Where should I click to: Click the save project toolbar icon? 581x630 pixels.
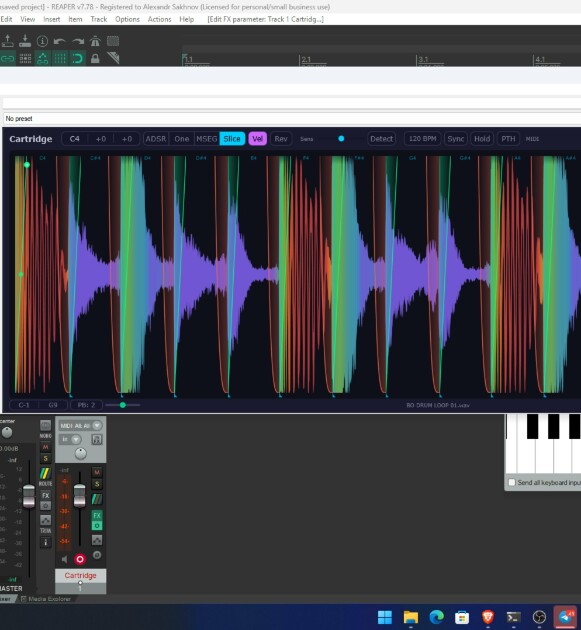click(x=25, y=41)
